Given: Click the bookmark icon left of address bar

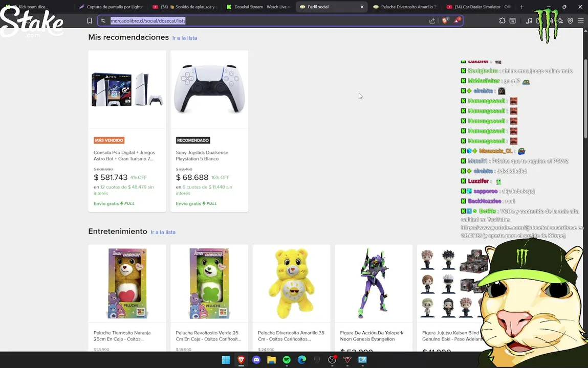Looking at the screenshot, I should coord(89,21).
